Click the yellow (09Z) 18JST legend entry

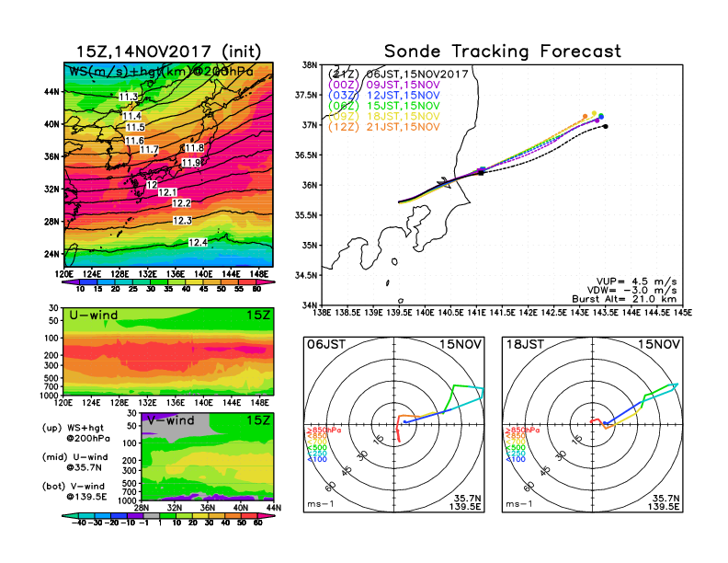point(384,116)
